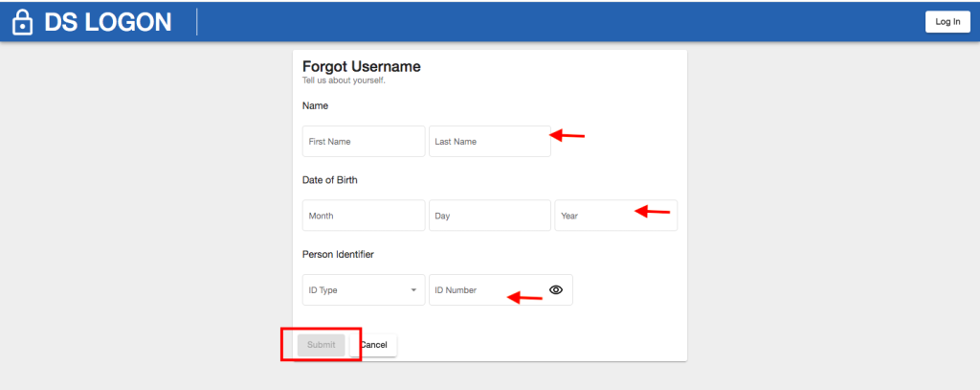This screenshot has width=980, height=390.
Task: Click the Name section label
Action: [x=316, y=105]
